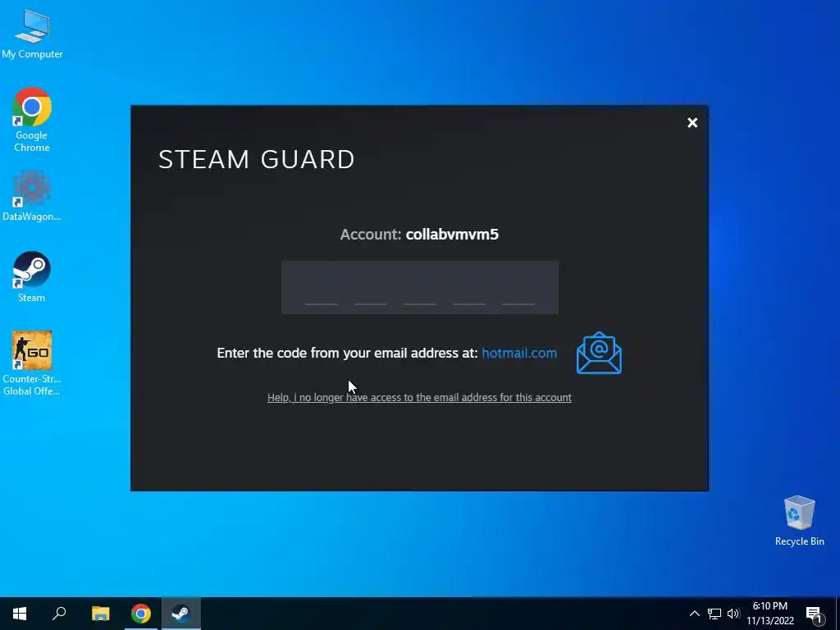Switch to Chrome in the taskbar
This screenshot has width=840, height=630.
click(x=141, y=614)
